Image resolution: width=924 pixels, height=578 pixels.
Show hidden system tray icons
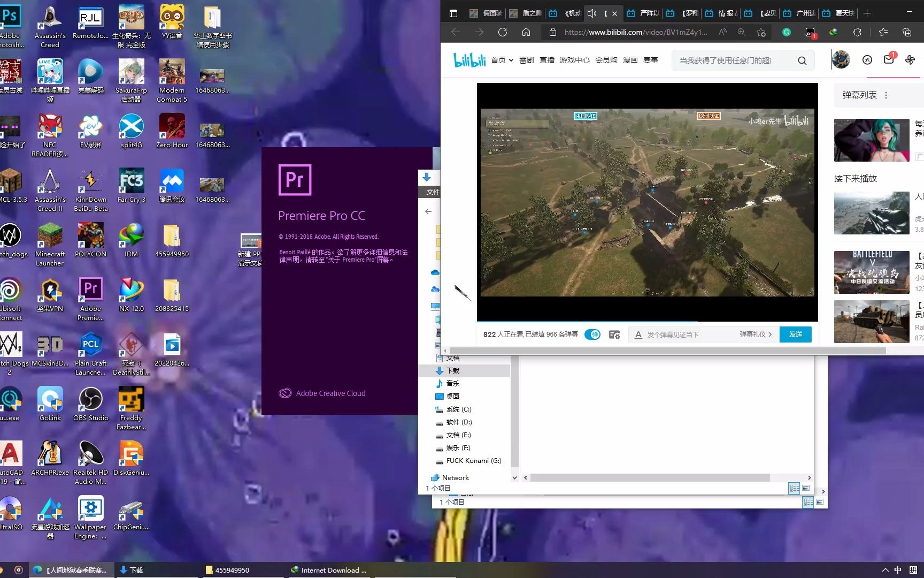coord(885,570)
